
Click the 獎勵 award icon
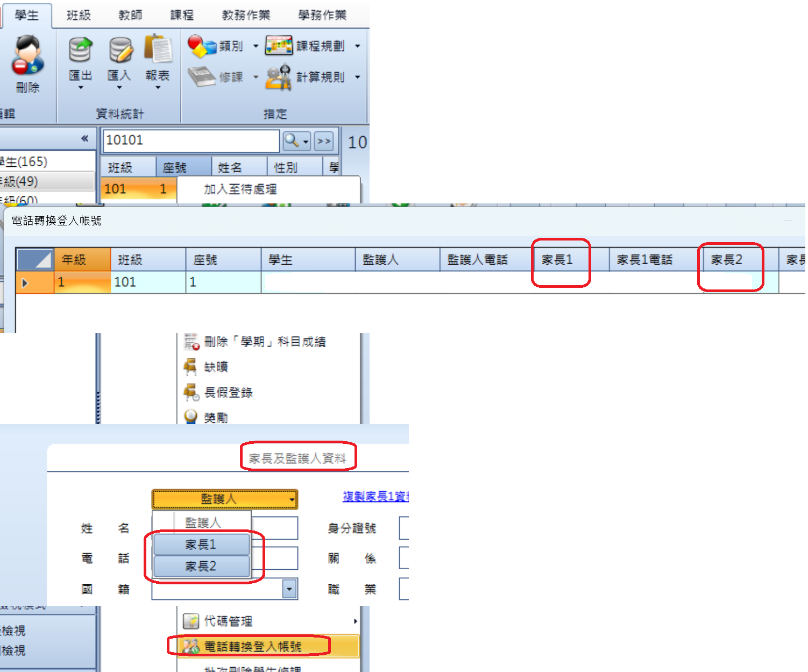(190, 416)
